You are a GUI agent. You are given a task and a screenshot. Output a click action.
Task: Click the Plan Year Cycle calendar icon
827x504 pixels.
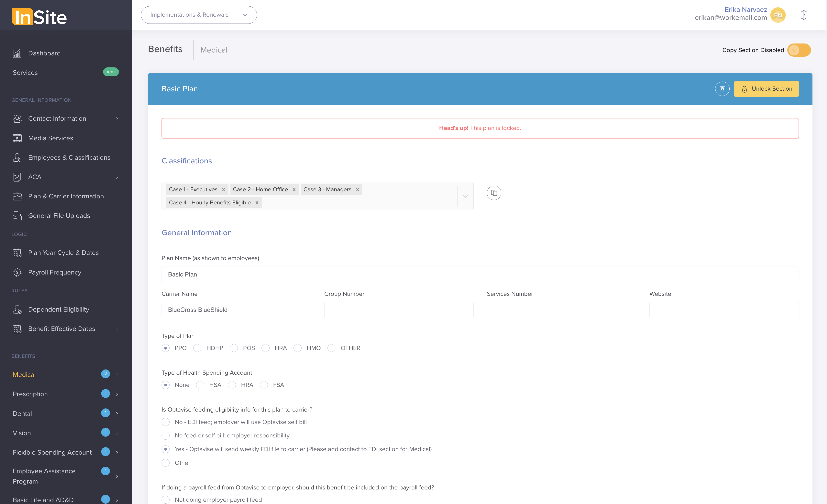17,253
